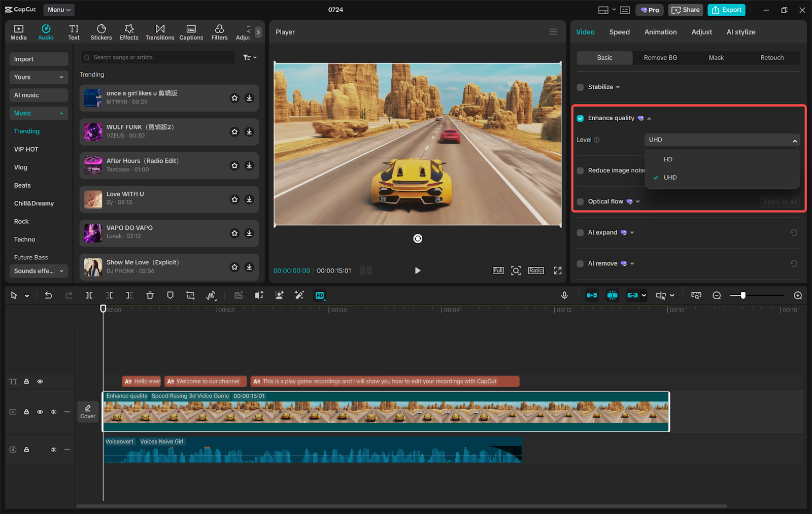Click the fullscreen player icon
This screenshot has height=514, width=812.
[x=557, y=270]
